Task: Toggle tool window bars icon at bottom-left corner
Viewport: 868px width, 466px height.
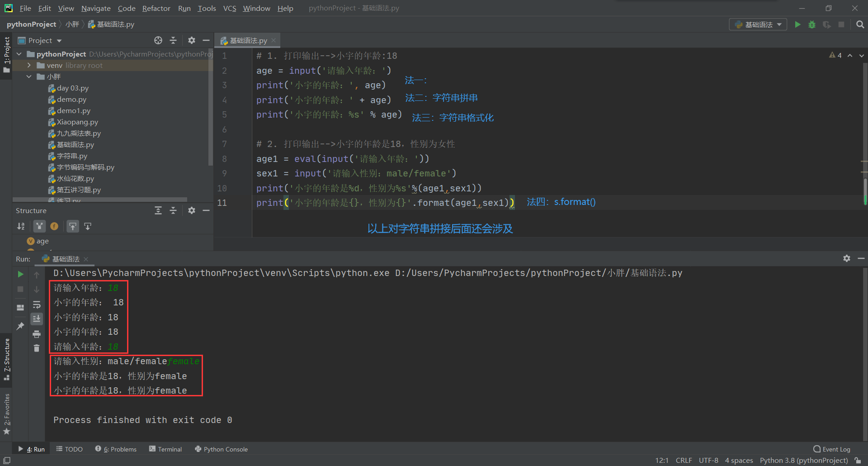Action: click(x=7, y=460)
